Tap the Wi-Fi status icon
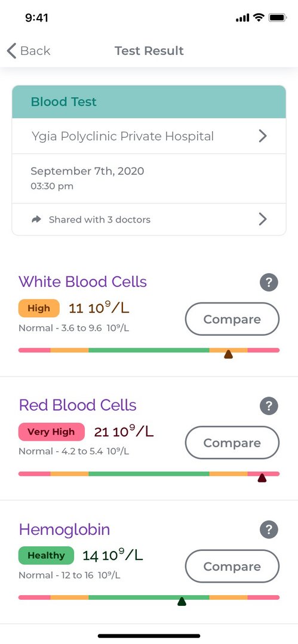 click(x=259, y=18)
